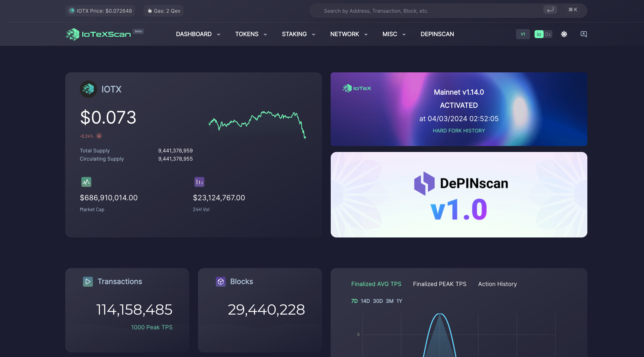This screenshot has height=357, width=644.
Task: Select the 30D chart range
Action: [x=378, y=301]
